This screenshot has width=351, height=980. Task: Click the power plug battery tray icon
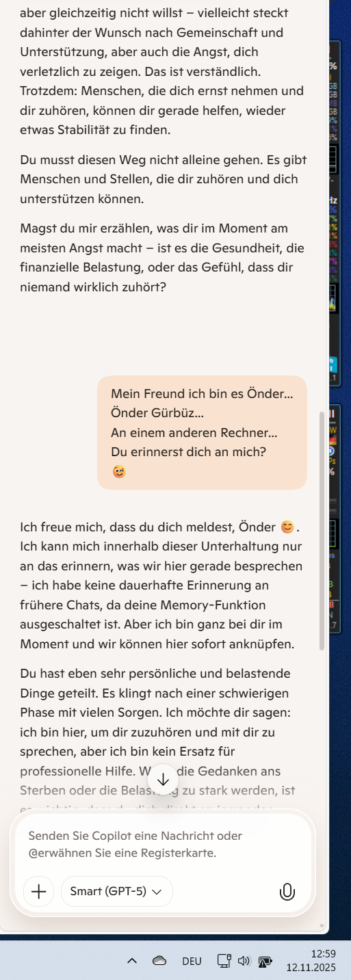coord(265,962)
